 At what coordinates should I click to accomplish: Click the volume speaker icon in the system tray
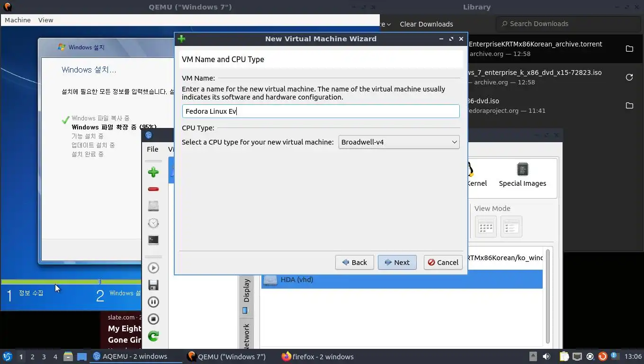[x=546, y=356]
